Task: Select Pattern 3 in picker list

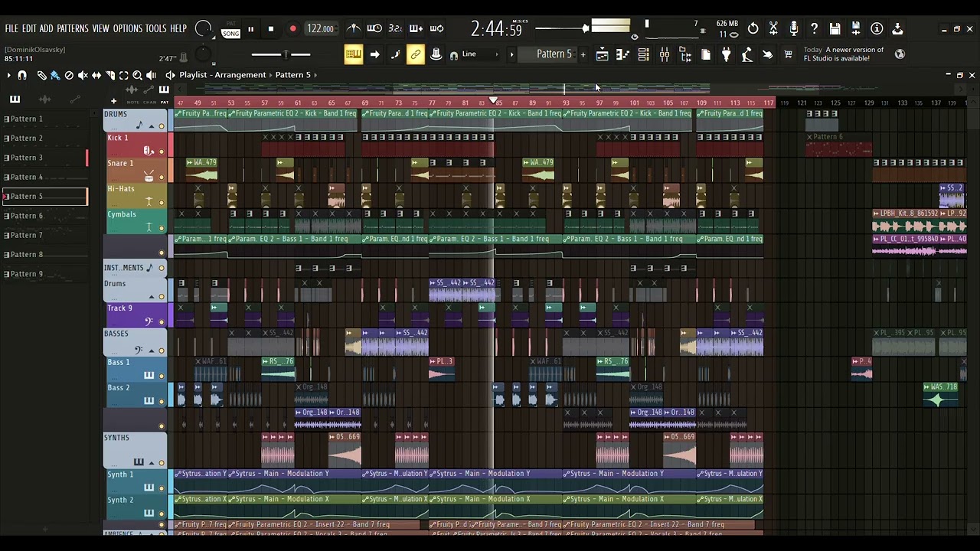Action: [x=46, y=158]
